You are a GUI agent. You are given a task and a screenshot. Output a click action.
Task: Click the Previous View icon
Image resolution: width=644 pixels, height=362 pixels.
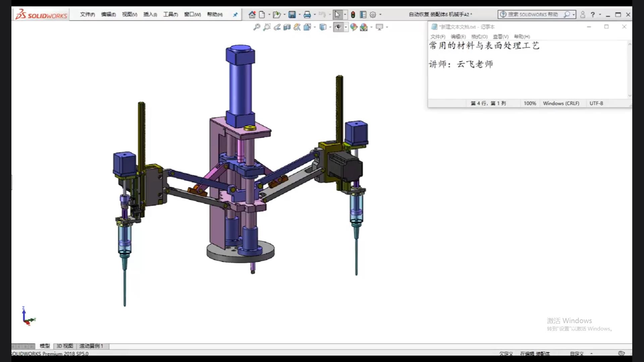click(277, 27)
